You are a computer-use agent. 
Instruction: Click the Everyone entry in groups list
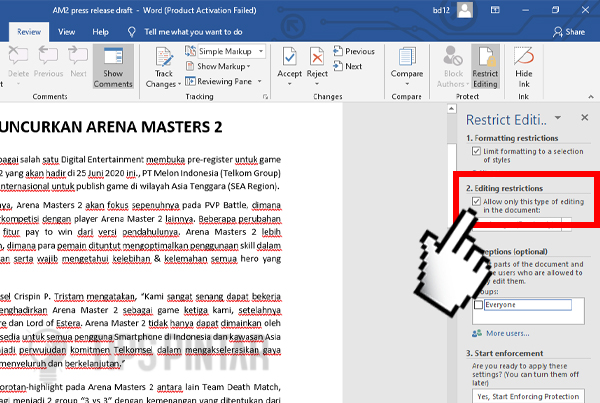(x=528, y=305)
